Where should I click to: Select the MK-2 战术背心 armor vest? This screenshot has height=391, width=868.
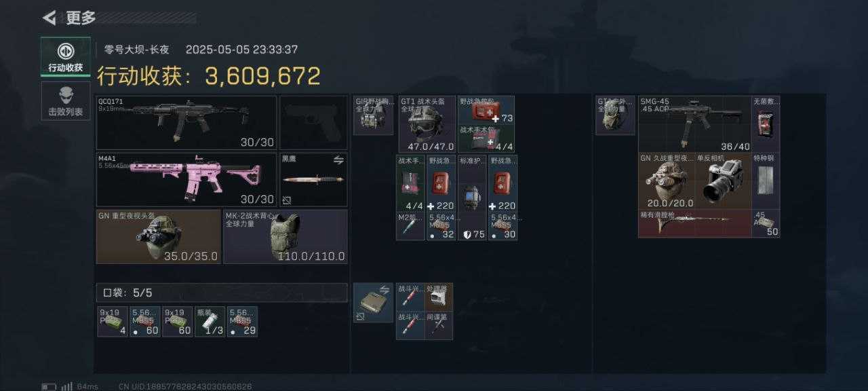(x=285, y=236)
